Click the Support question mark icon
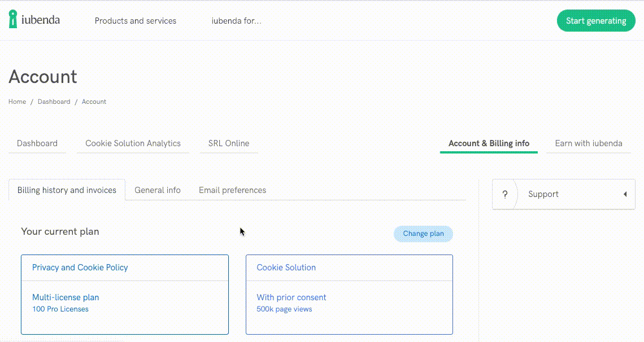 tap(504, 194)
